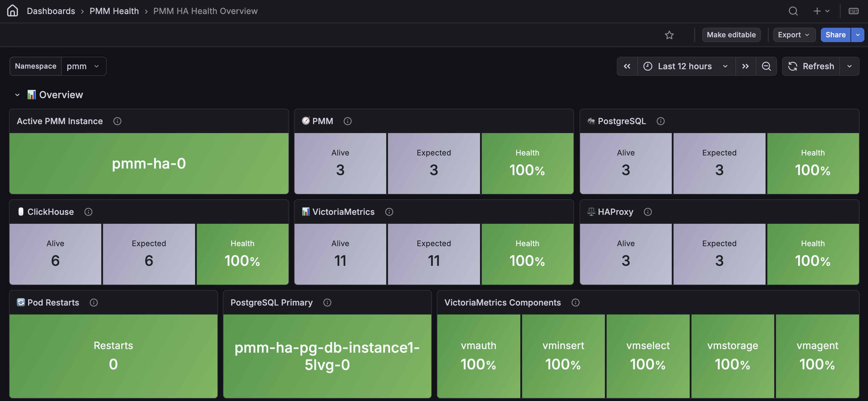868x401 pixels.
Task: Click the vminsert 100% tile
Action: [x=563, y=356]
